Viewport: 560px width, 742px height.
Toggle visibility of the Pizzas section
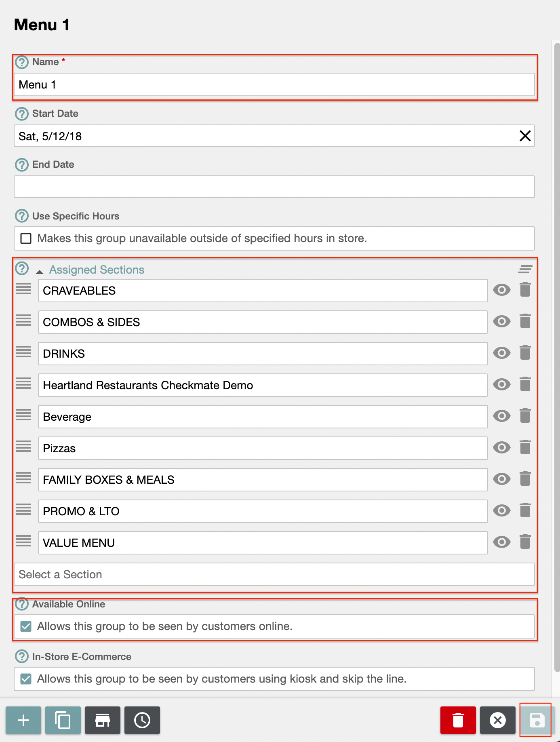(501, 448)
